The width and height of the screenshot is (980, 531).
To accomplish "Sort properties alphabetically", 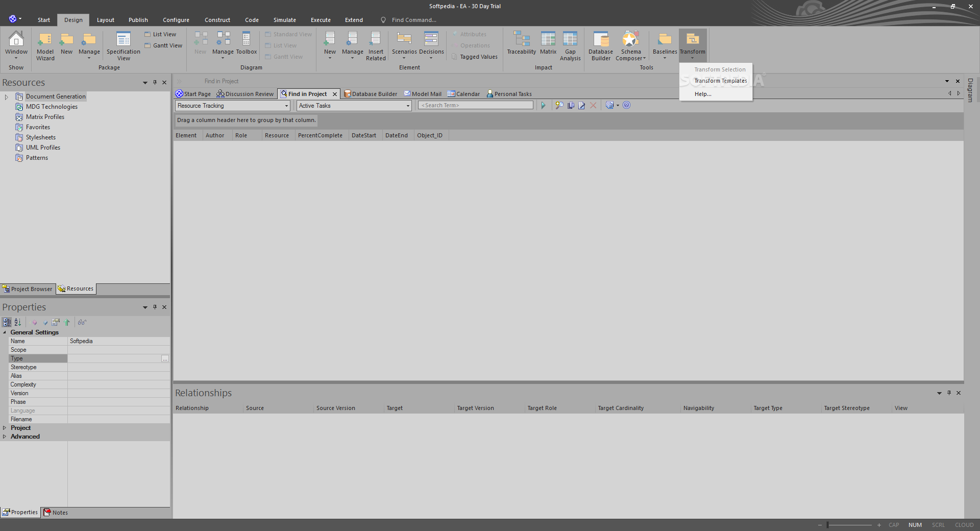I will click(x=18, y=322).
